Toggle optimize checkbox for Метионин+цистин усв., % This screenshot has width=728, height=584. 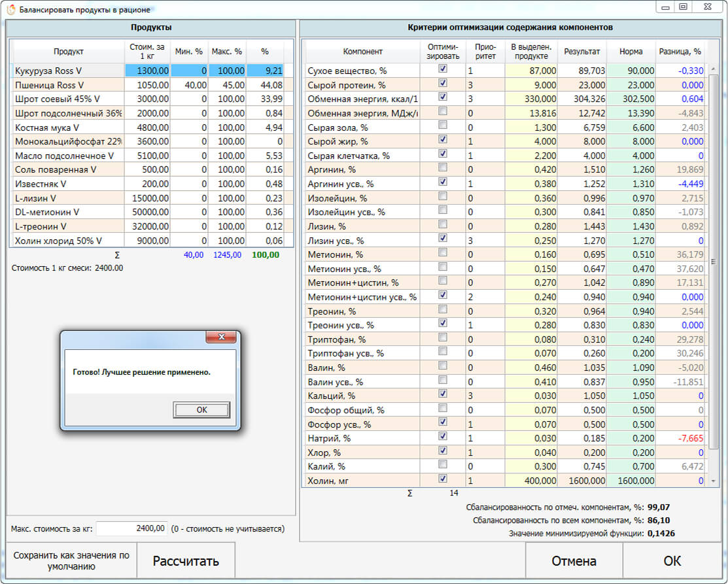tap(443, 295)
